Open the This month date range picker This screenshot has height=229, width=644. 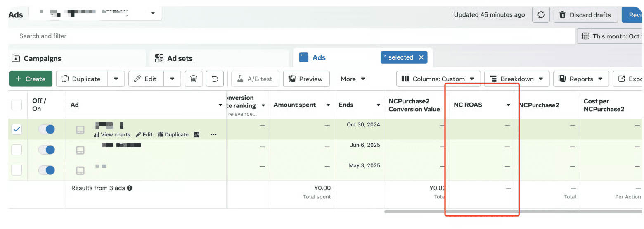[610, 36]
